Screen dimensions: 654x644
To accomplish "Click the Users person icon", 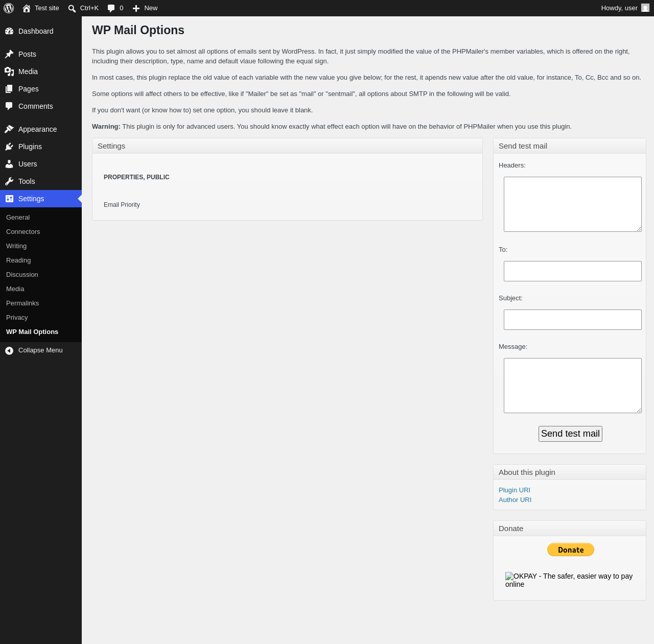I will tap(9, 164).
